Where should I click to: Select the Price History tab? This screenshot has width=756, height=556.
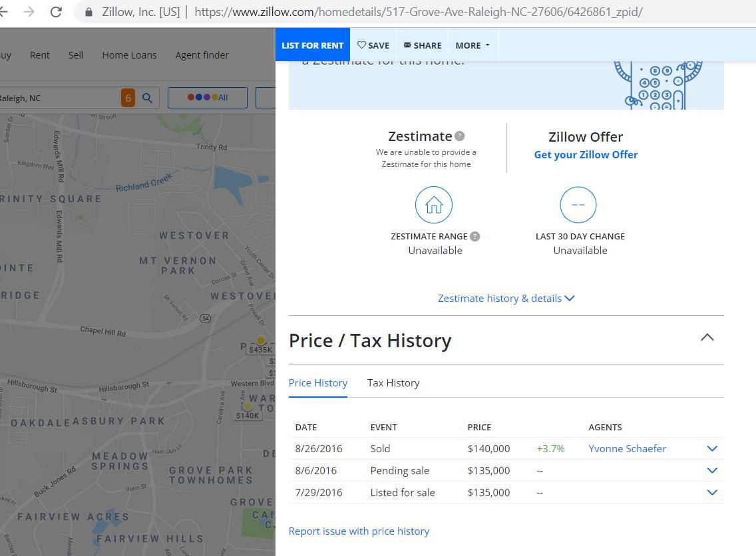[317, 383]
